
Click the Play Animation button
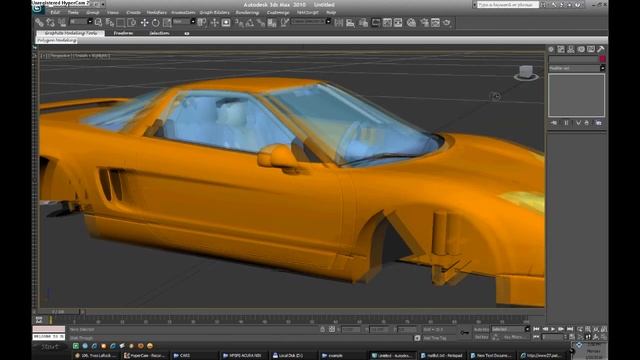[553, 329]
